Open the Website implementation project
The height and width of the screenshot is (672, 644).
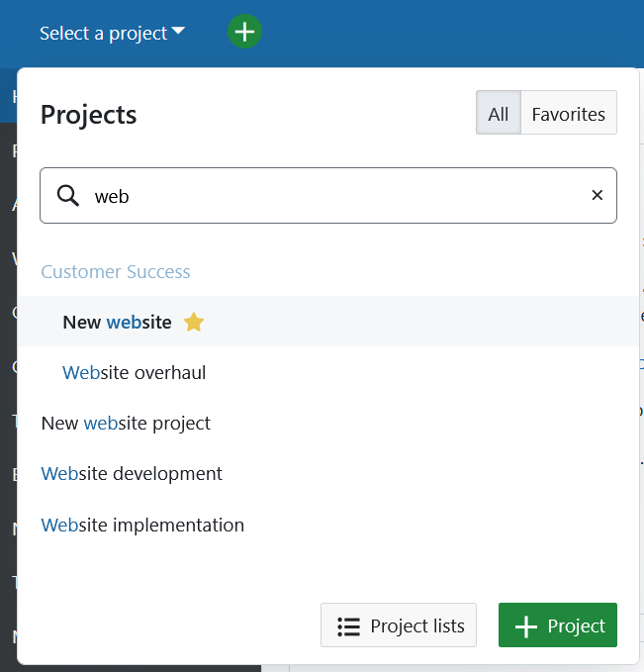(142, 525)
